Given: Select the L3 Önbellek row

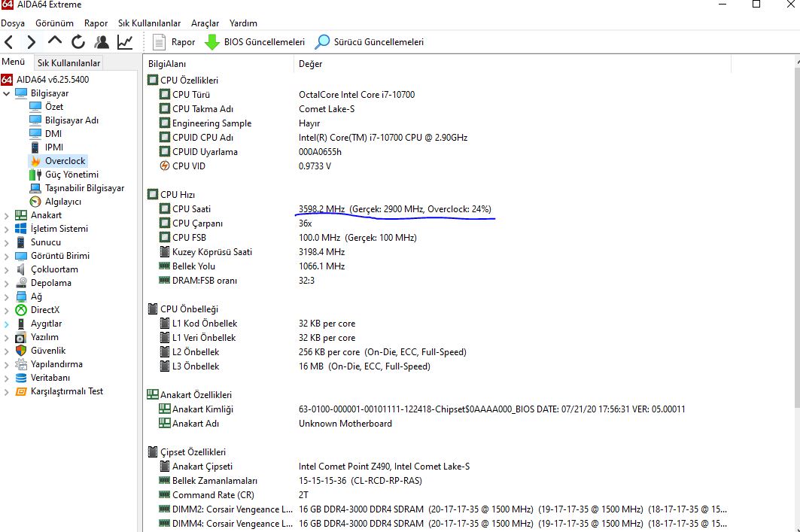Looking at the screenshot, I should coord(196,366).
